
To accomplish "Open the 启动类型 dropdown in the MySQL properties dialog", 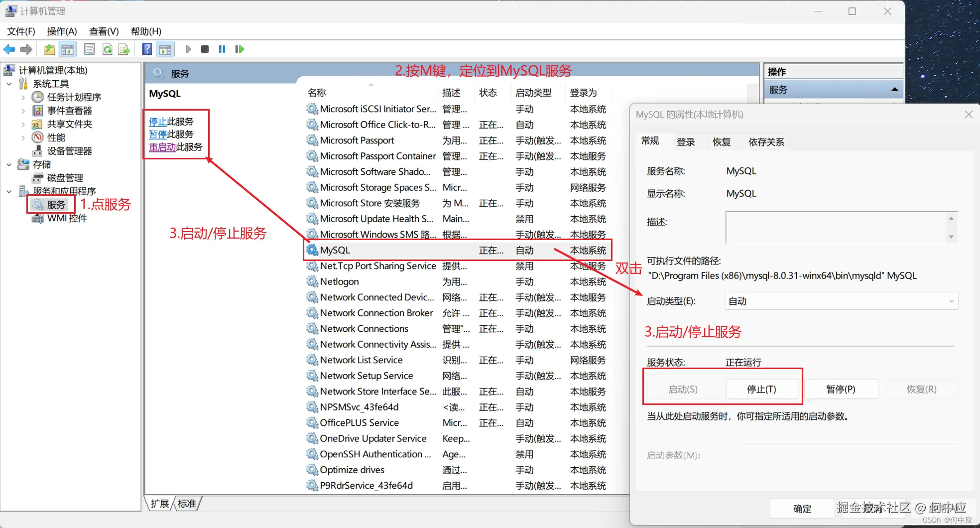I will click(842, 301).
